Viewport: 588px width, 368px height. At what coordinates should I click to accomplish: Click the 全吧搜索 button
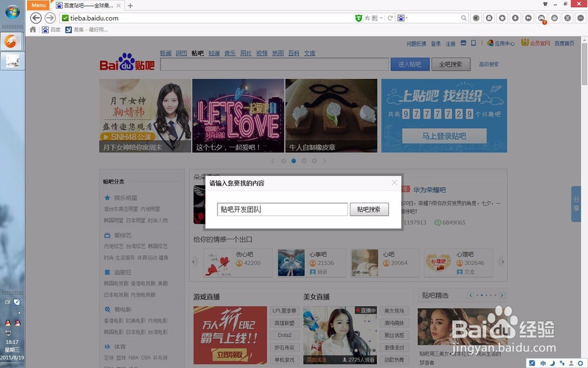(x=451, y=64)
